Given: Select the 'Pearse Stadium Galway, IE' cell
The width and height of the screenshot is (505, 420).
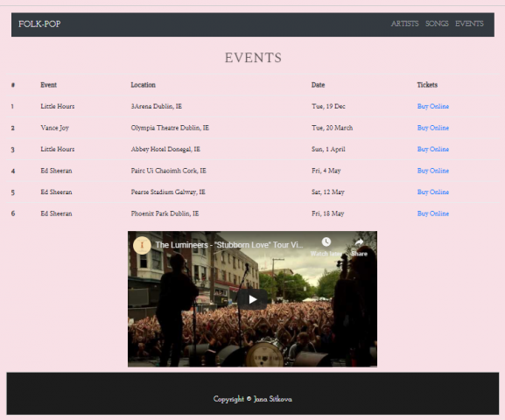Looking at the screenshot, I should click(168, 192).
